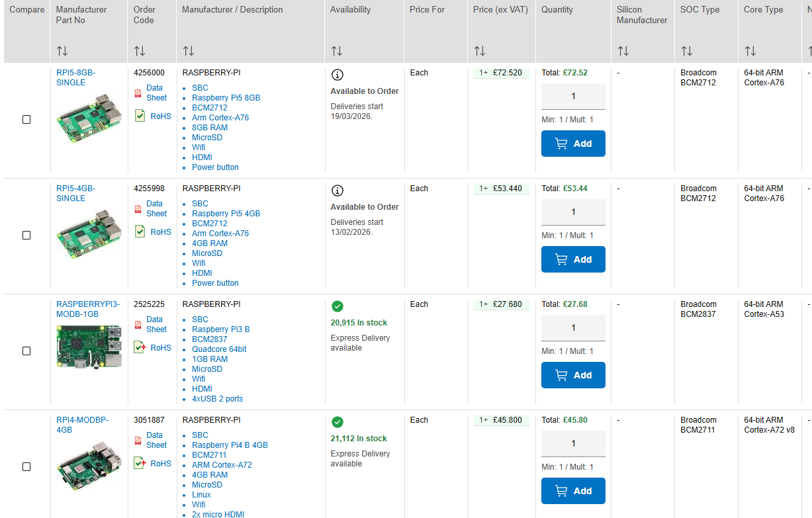Sort by Manufacturer / Description arrows
Screen dimensions: 812x518
189,51
